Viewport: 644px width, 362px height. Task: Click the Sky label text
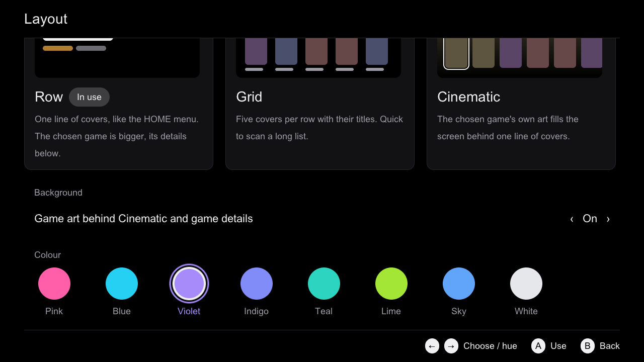(x=459, y=311)
